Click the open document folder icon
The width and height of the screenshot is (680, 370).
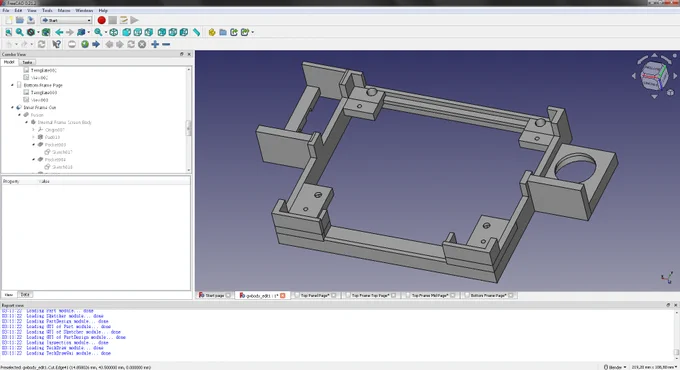click(20, 20)
